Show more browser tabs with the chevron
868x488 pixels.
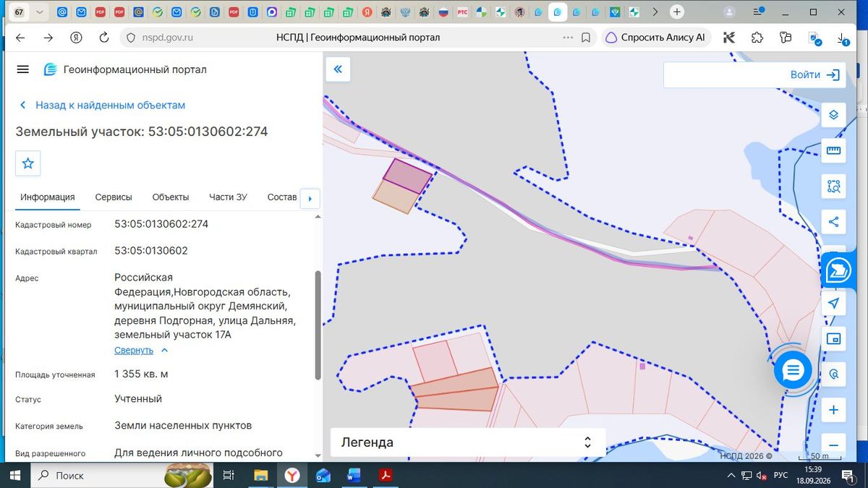click(x=655, y=12)
